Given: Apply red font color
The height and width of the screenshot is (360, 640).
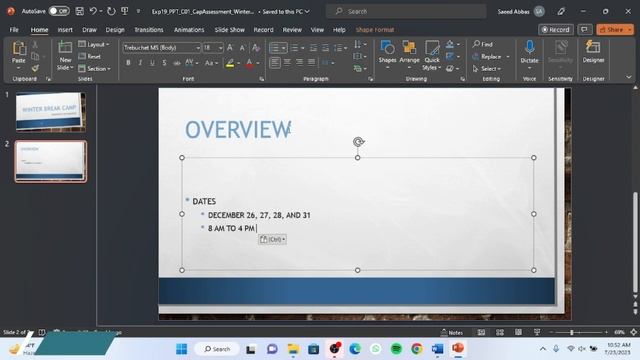Looking at the screenshot, I should coord(249,63).
